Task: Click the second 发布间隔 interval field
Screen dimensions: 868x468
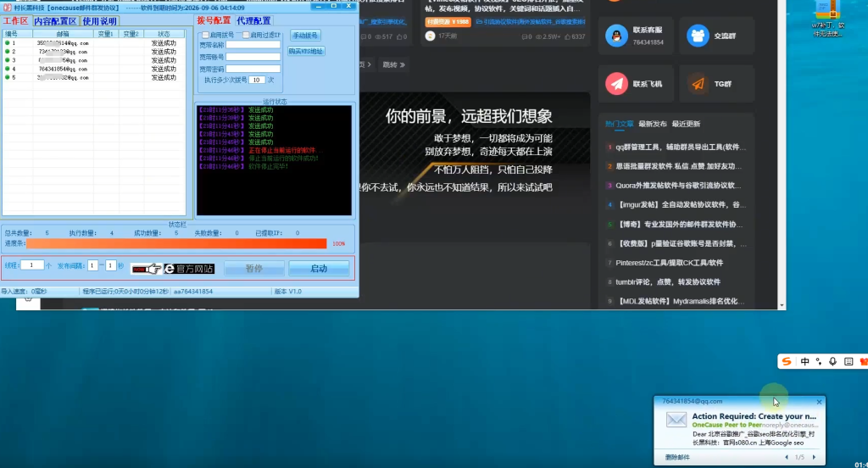Action: [x=111, y=266]
